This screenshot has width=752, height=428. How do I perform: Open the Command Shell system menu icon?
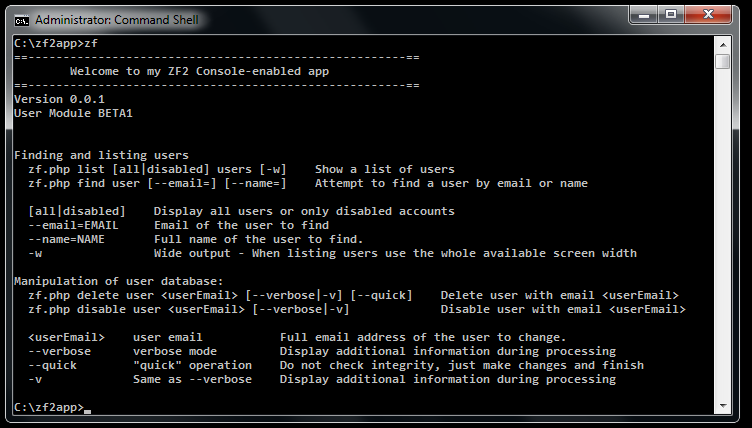(21, 20)
